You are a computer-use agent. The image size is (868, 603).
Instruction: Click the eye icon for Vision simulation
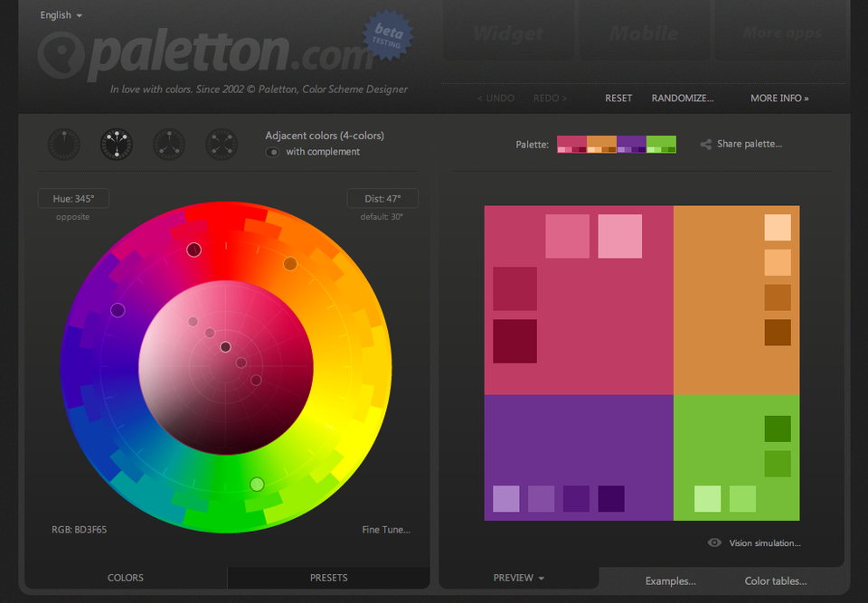(x=714, y=542)
